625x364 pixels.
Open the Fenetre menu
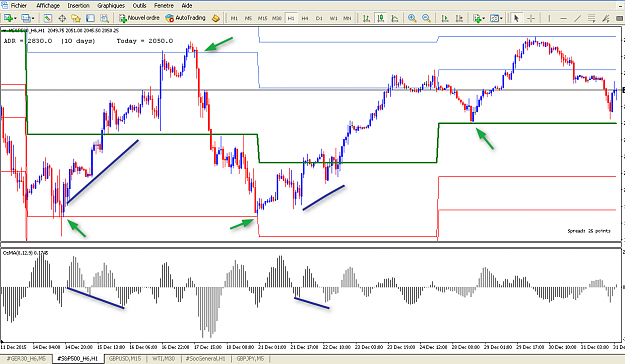coord(164,6)
